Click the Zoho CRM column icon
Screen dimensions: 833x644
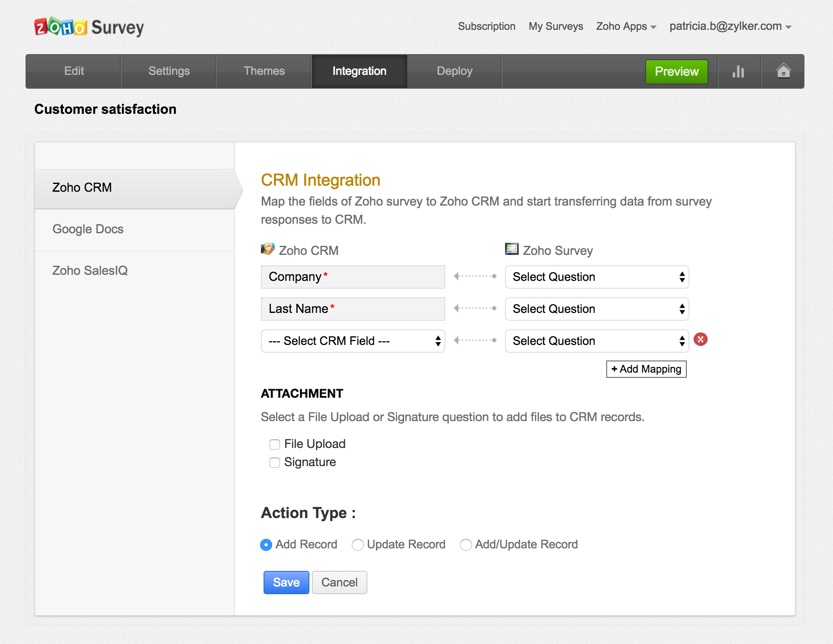pos(267,249)
